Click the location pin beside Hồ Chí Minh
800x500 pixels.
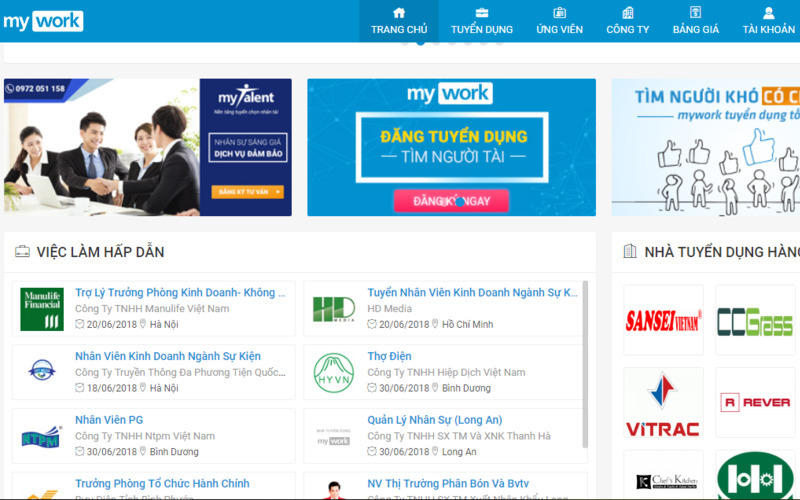(x=435, y=324)
